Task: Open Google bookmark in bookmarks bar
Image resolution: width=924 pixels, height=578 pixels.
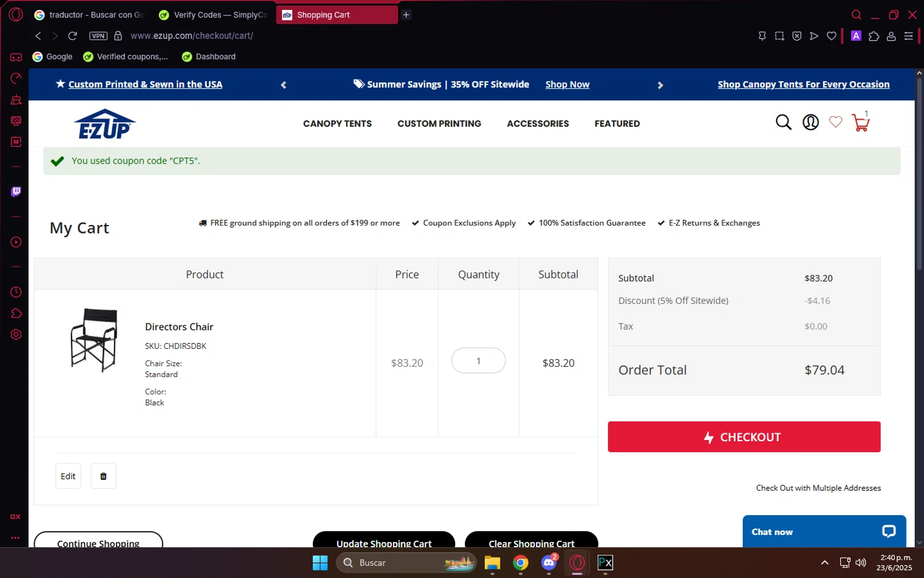Action: tap(52, 57)
